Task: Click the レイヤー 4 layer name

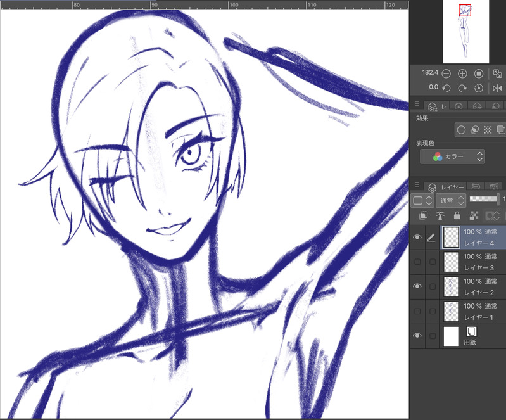Action: (479, 243)
